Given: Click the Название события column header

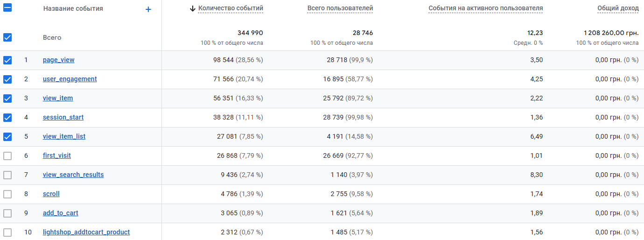Looking at the screenshot, I should pyautogui.click(x=73, y=8).
